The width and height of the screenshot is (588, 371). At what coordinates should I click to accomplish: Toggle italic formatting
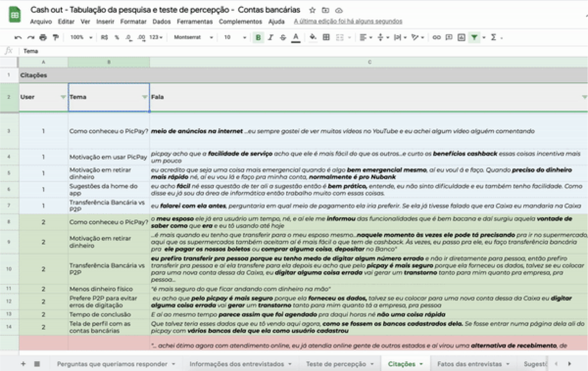pos(271,37)
